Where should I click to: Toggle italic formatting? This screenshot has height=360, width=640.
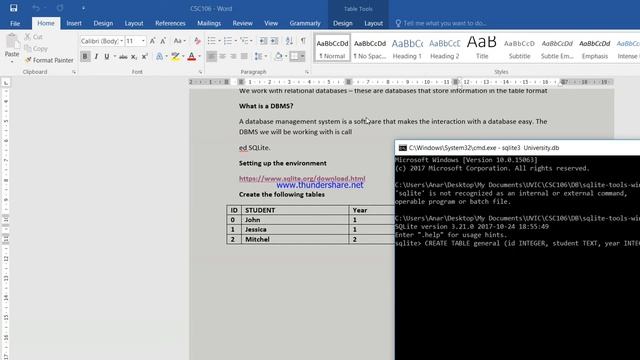click(96, 56)
